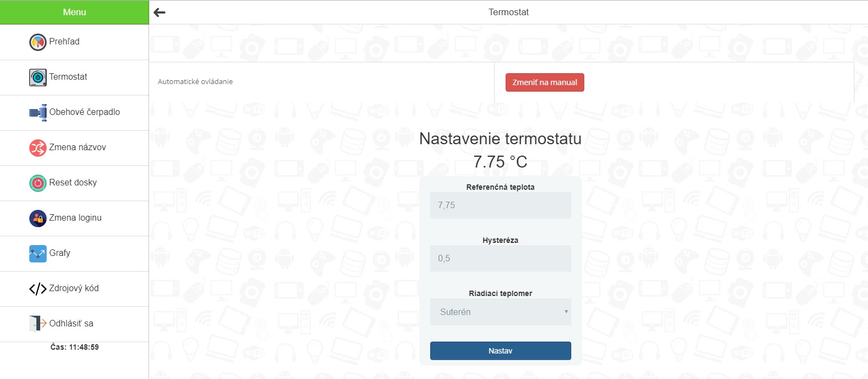Viewport: 868px width, 379px height.
Task: Open the Prehľad menu item
Action: point(65,42)
